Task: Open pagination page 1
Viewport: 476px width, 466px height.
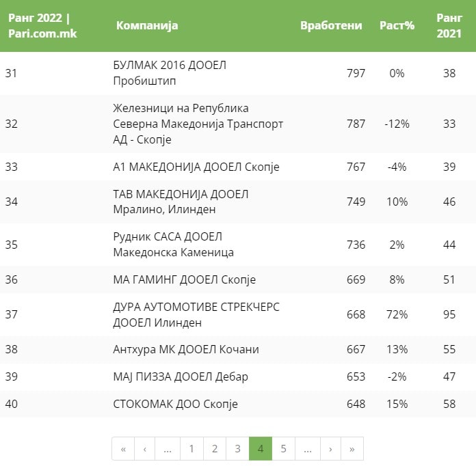Action: pyautogui.click(x=191, y=449)
